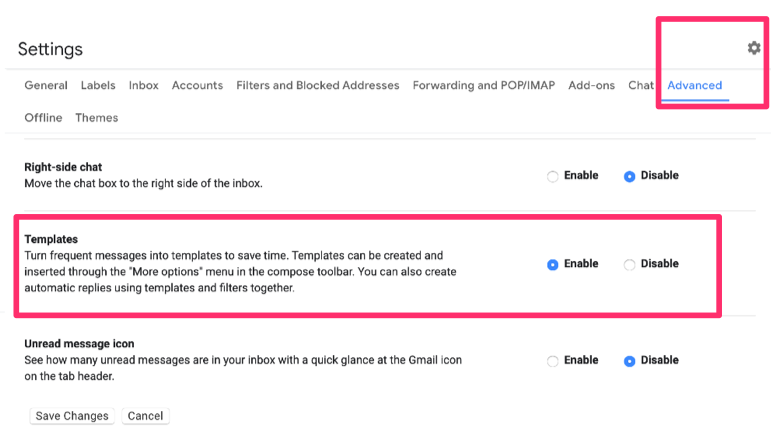Image resolution: width=771 pixels, height=439 pixels.
Task: Open the Accounts tab
Action: pos(197,85)
